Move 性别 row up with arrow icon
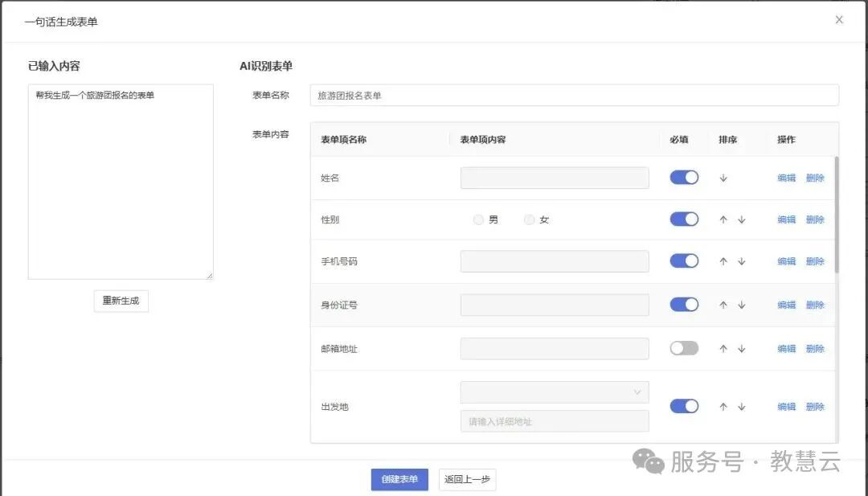This screenshot has height=496, width=868. (x=723, y=219)
